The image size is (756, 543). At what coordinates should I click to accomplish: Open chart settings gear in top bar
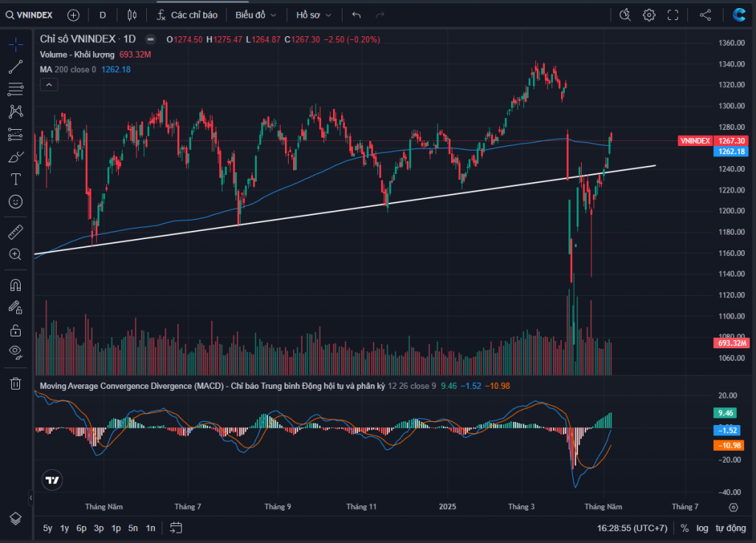point(649,15)
